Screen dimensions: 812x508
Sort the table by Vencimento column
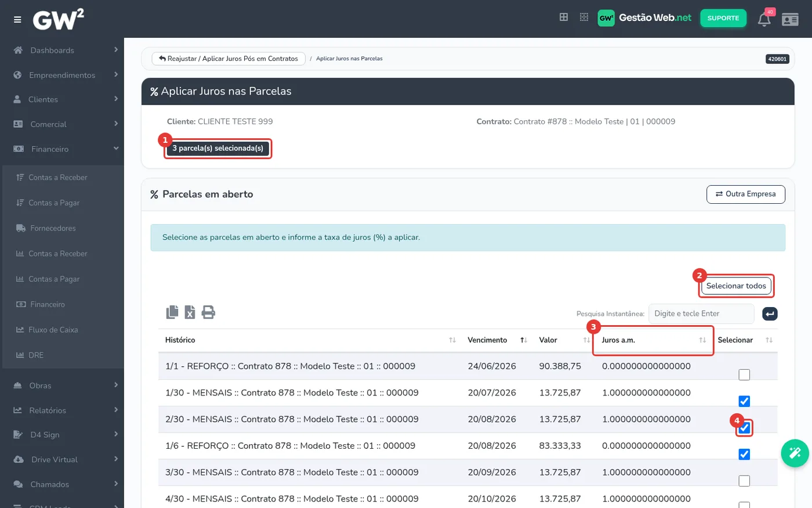click(x=497, y=340)
